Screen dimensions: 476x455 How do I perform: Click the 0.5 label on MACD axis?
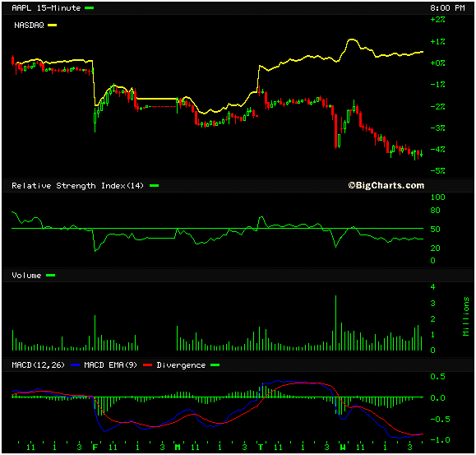click(x=437, y=377)
